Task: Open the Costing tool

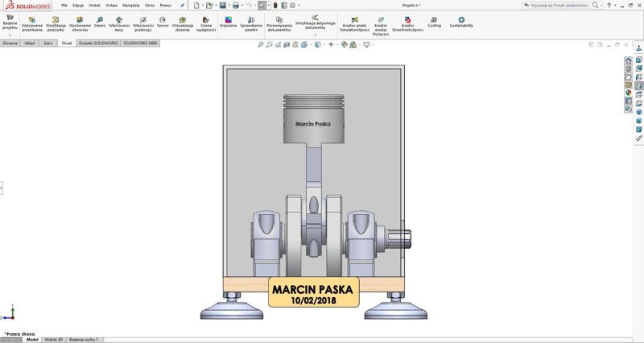Action: coord(434,19)
